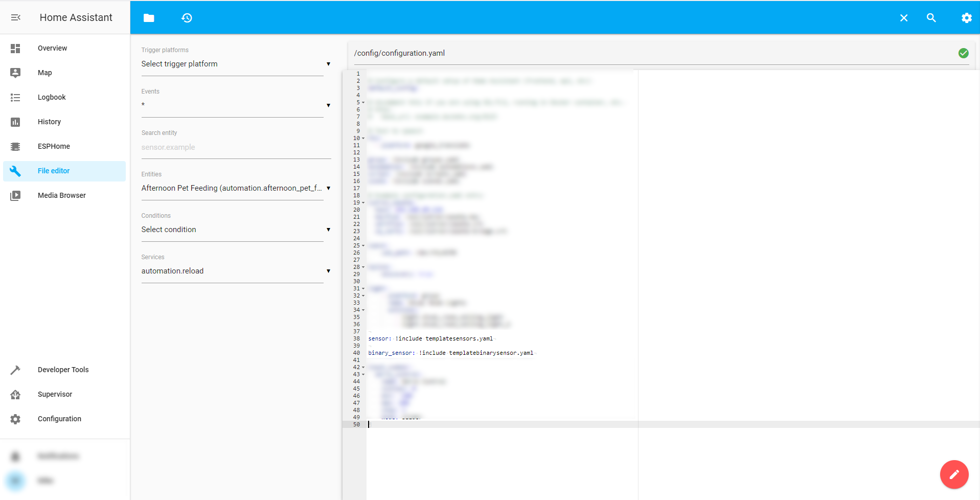The height and width of the screenshot is (500, 980).
Task: Open editor settings gear in top bar
Action: point(966,18)
